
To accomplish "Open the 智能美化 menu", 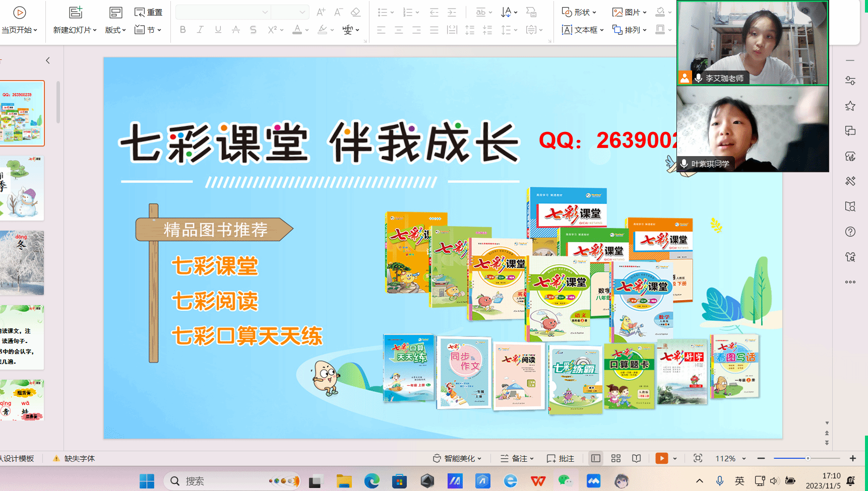I will (x=457, y=458).
